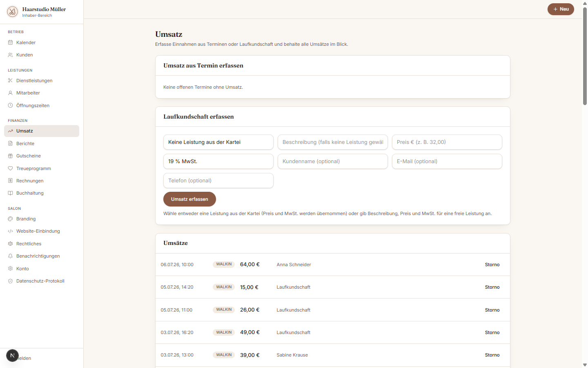588x368 pixels.
Task: Click the Mitarbeiter person icon
Action: 11,93
